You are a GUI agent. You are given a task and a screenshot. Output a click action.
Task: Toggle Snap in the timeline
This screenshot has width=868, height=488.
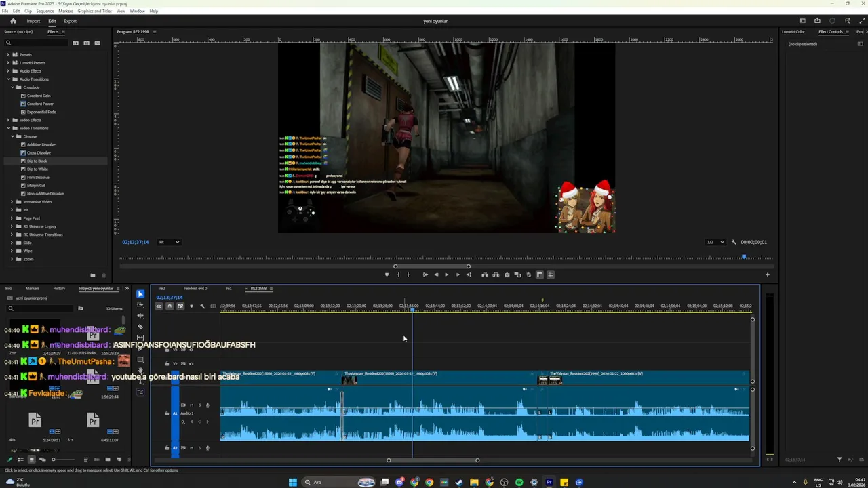point(170,306)
